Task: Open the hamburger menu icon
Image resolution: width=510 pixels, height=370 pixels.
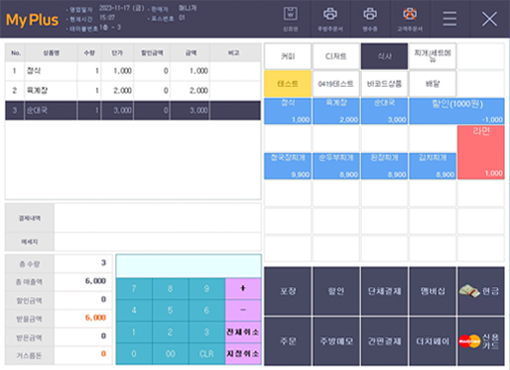Action: [450, 19]
